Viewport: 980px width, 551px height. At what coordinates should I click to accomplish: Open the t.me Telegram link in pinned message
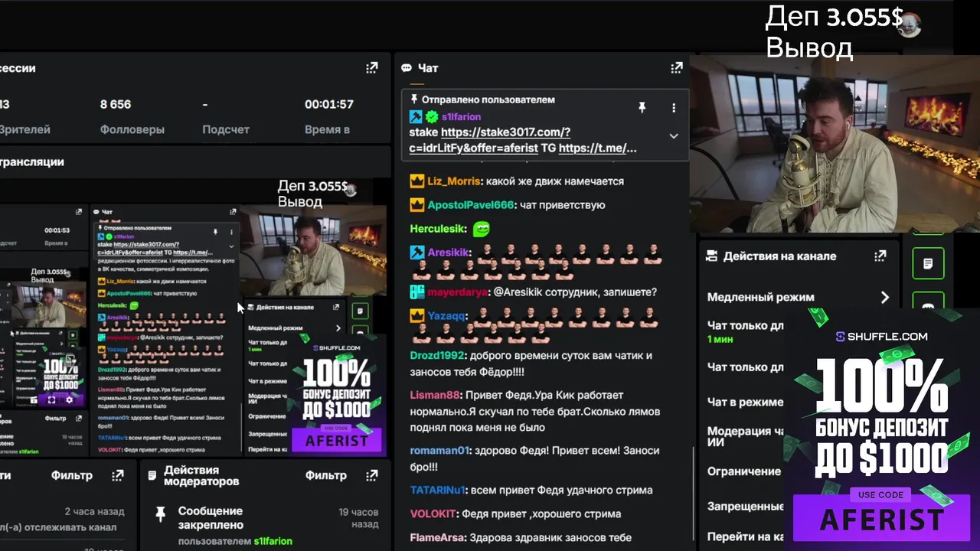point(598,148)
